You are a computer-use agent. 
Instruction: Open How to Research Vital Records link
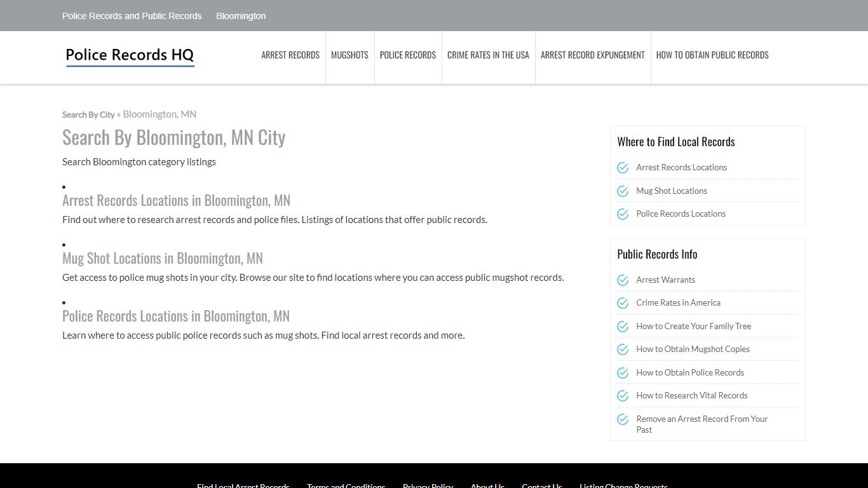coord(691,396)
